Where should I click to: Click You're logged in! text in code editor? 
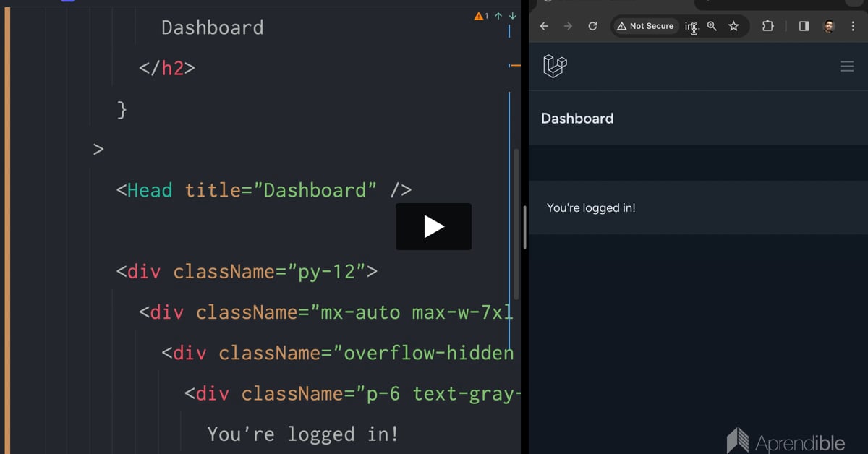tap(303, 434)
